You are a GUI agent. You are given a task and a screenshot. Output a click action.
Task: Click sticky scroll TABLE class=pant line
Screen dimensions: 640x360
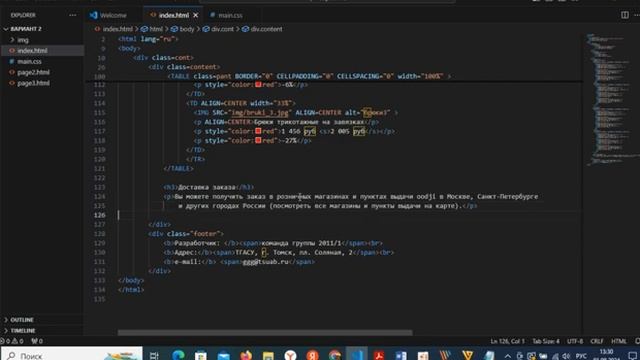[x=309, y=76]
